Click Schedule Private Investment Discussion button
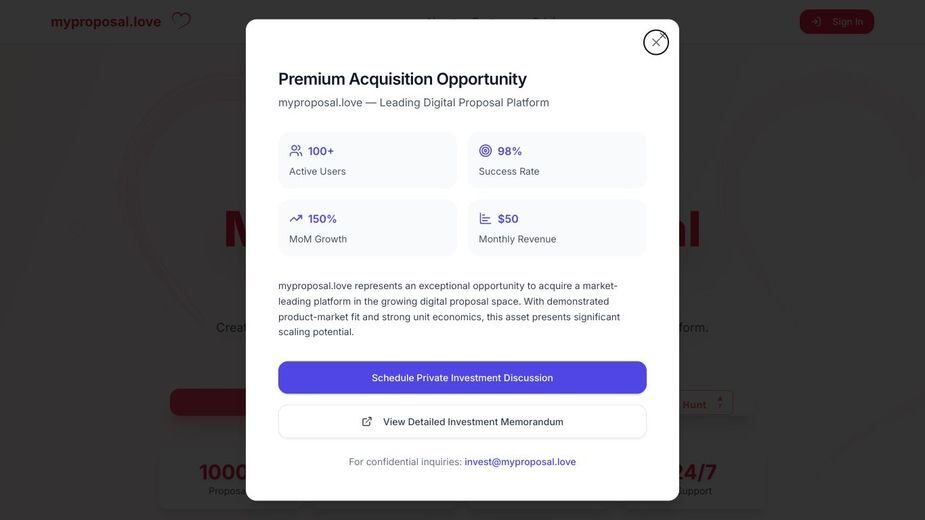Screen dimensions: 925x520 point(462,378)
